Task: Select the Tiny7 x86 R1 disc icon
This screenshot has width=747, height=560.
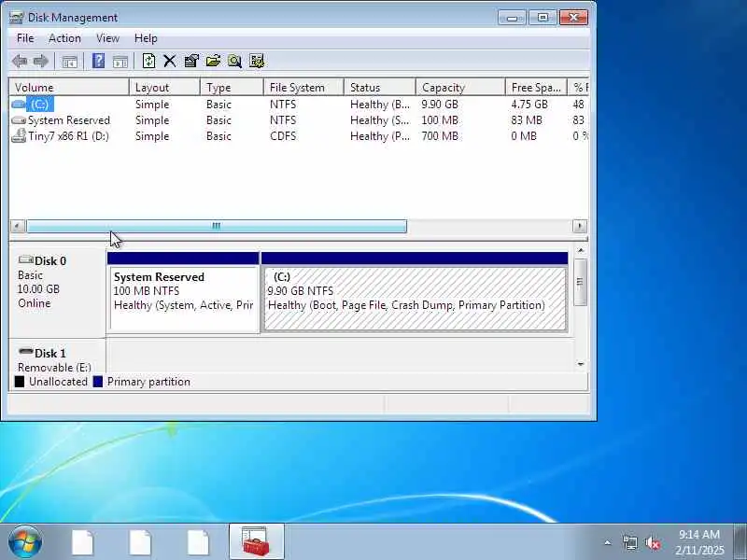Action: (19, 136)
